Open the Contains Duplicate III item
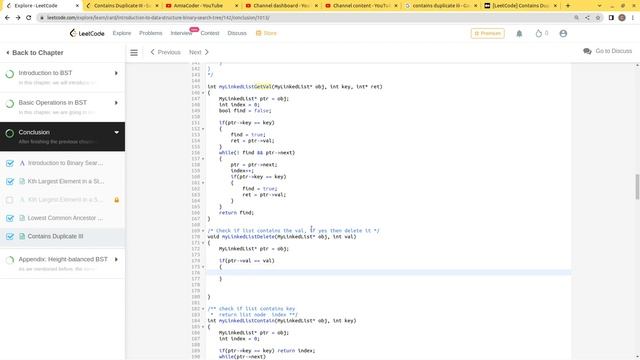Viewport: 640px width, 360px height. pos(55,236)
